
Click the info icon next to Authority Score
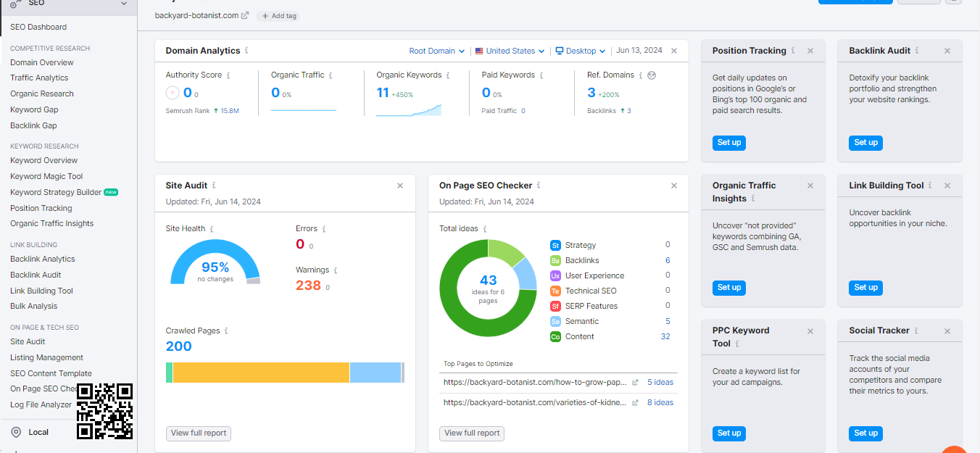click(229, 75)
